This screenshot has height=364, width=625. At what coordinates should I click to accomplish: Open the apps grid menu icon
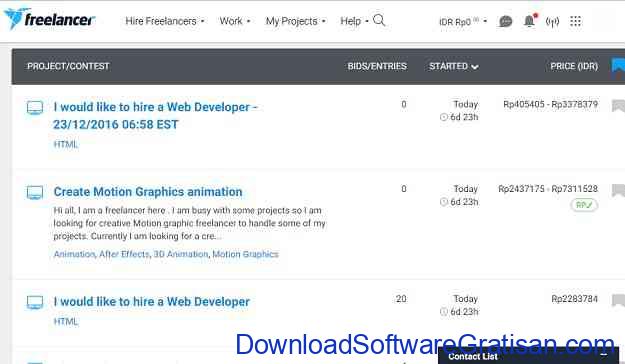[x=575, y=21]
